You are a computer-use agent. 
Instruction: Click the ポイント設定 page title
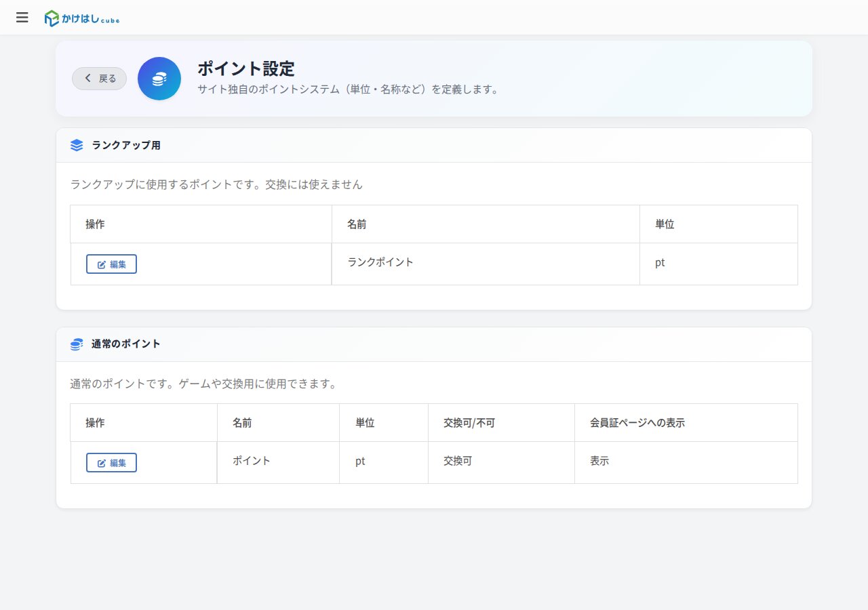[x=246, y=68]
